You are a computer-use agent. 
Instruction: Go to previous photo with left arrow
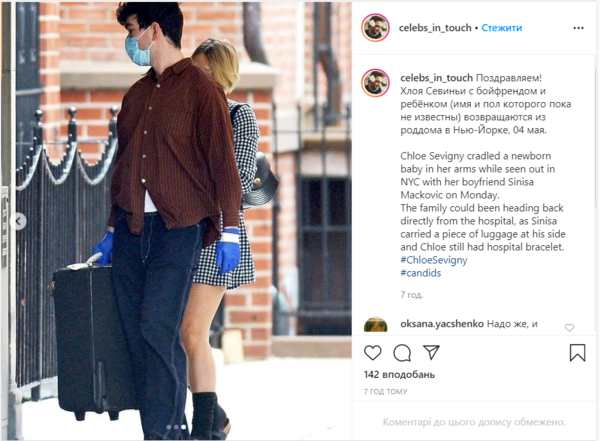(x=18, y=221)
